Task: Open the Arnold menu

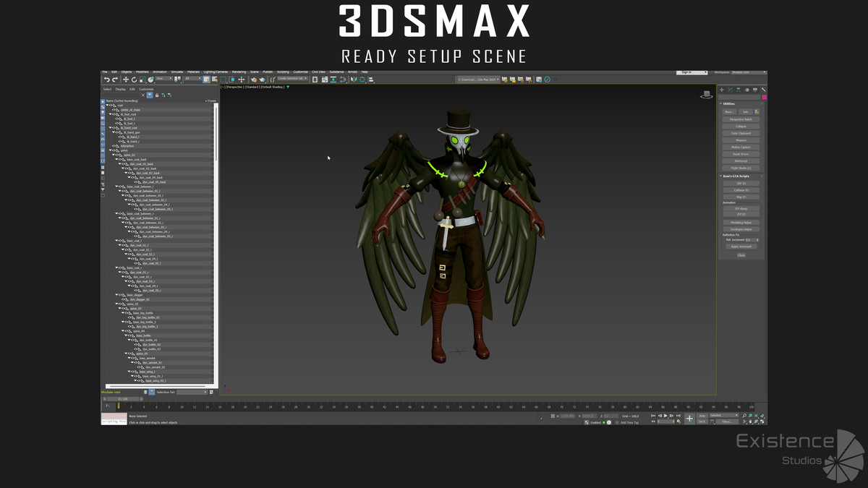Action: pos(352,72)
